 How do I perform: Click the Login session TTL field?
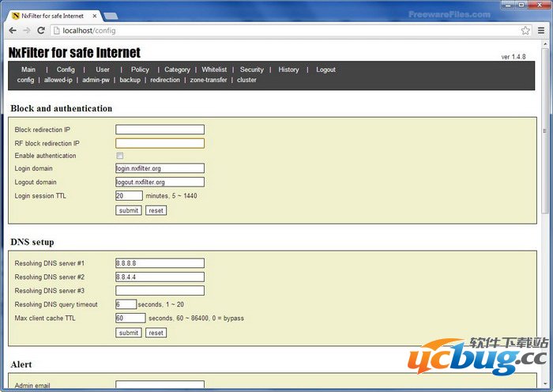pyautogui.click(x=129, y=195)
